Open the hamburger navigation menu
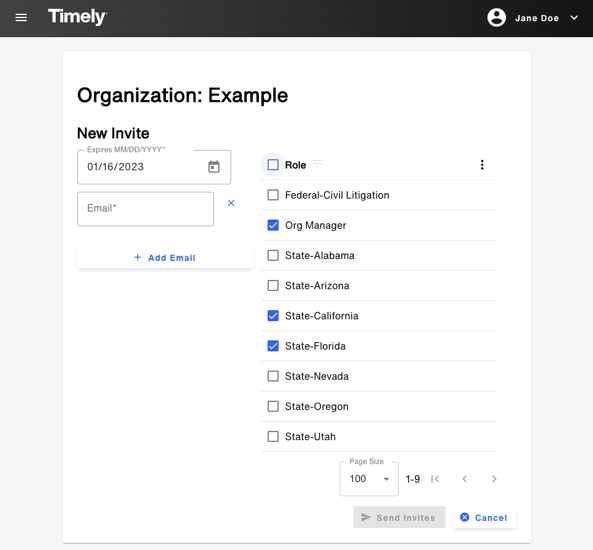 coord(21,18)
